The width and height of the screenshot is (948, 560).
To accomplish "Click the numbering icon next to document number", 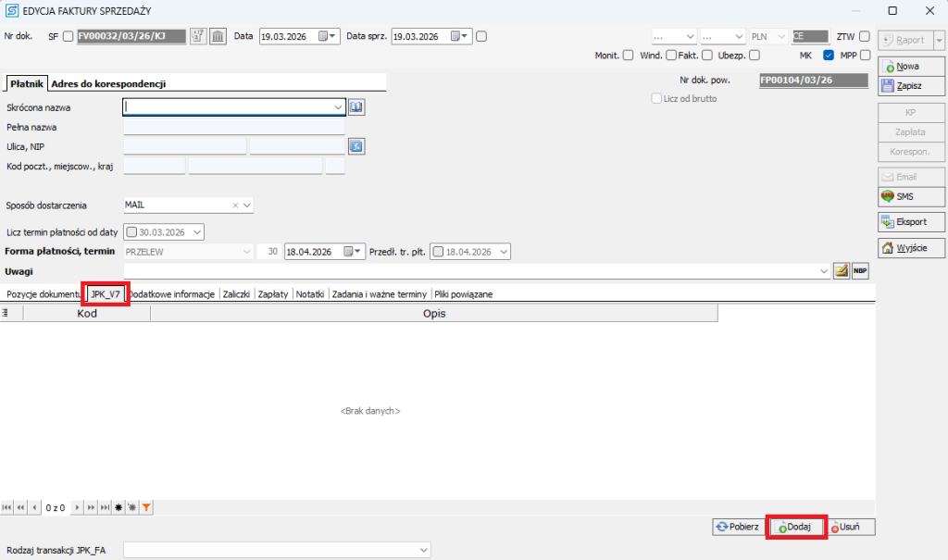I will (x=198, y=36).
